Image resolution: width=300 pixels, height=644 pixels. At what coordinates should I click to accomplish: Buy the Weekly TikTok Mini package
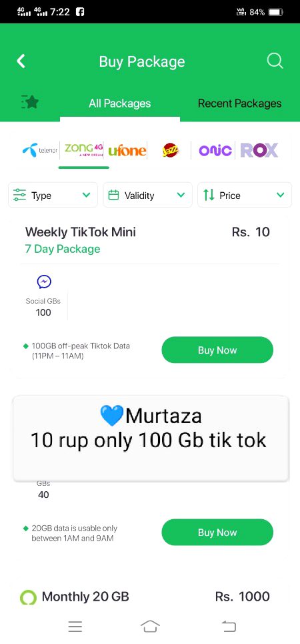[217, 350]
